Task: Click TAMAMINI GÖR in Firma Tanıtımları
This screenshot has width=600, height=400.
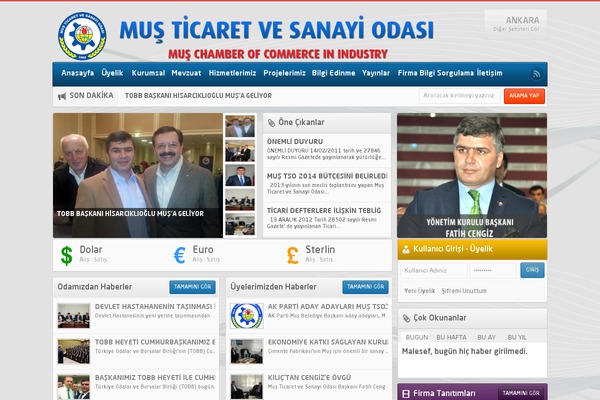Action: click(x=521, y=393)
